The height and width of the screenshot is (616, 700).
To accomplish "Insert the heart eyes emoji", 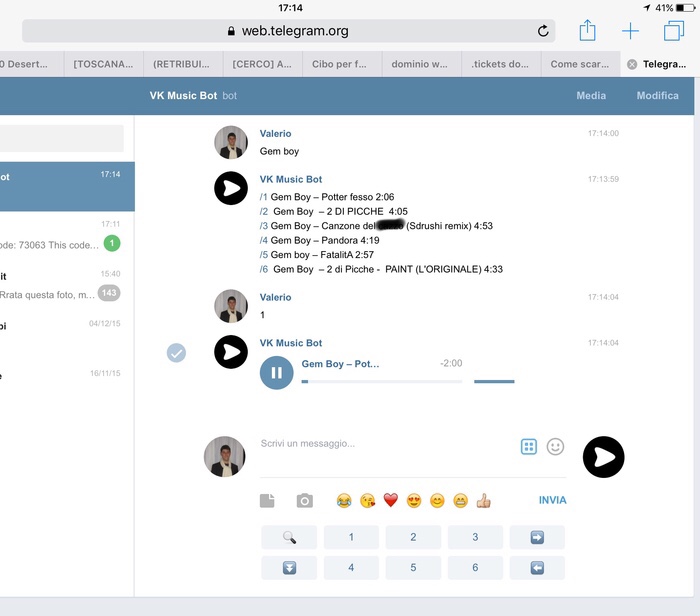I will [x=414, y=501].
